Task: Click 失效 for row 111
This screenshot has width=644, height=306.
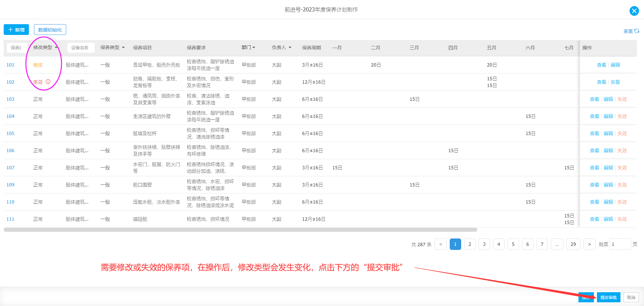Action: pos(622,219)
